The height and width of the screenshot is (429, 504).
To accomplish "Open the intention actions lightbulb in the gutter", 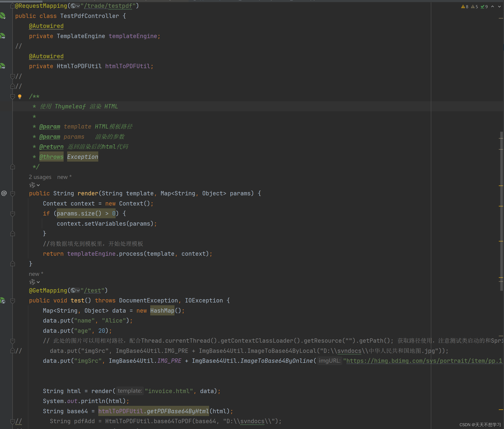I will pos(20,96).
